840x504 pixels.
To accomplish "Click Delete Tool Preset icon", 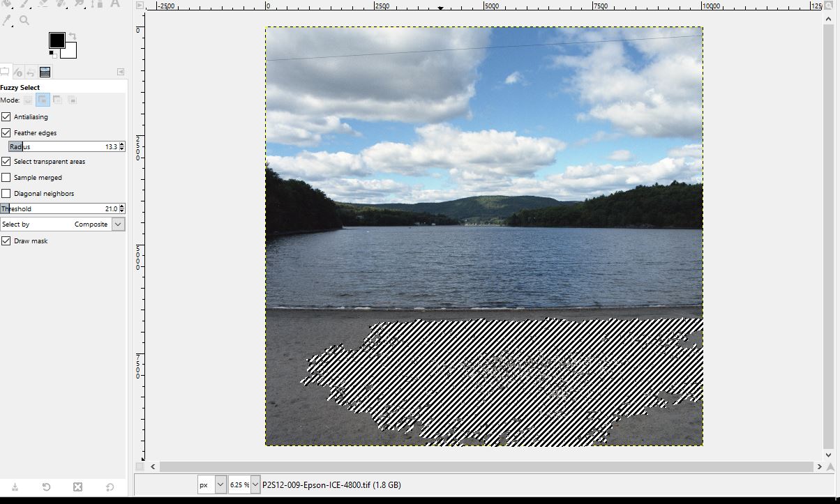I will click(x=77, y=487).
